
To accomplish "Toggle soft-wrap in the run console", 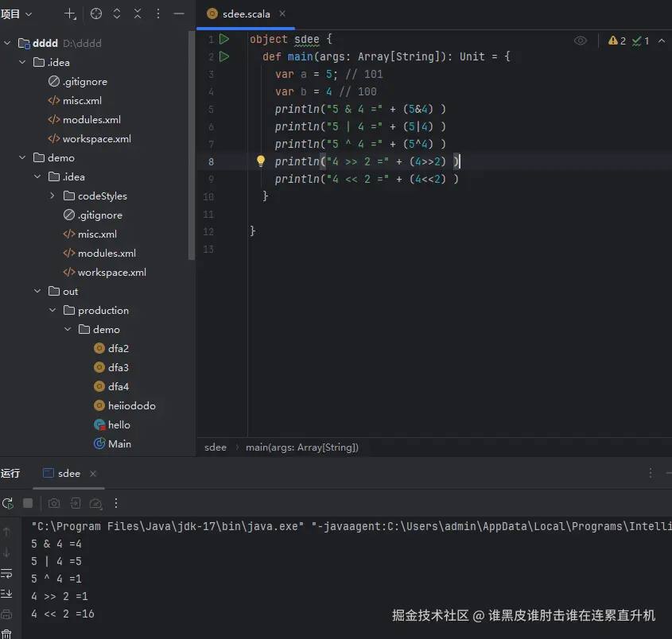I will pos(6,573).
